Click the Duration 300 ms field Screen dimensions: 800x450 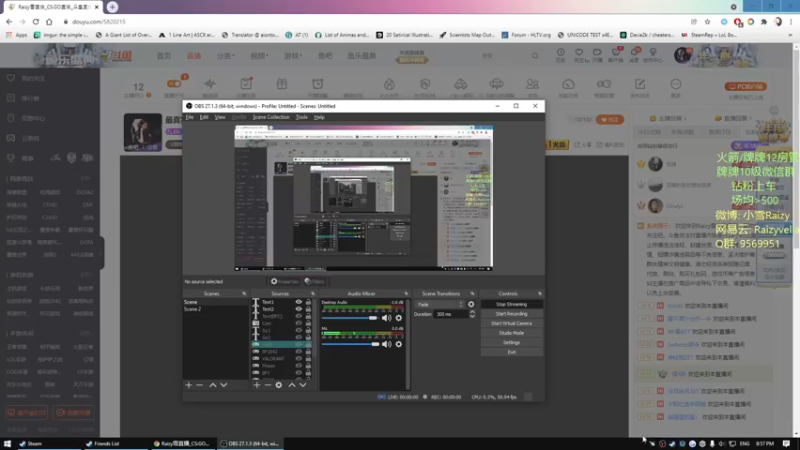pos(451,314)
